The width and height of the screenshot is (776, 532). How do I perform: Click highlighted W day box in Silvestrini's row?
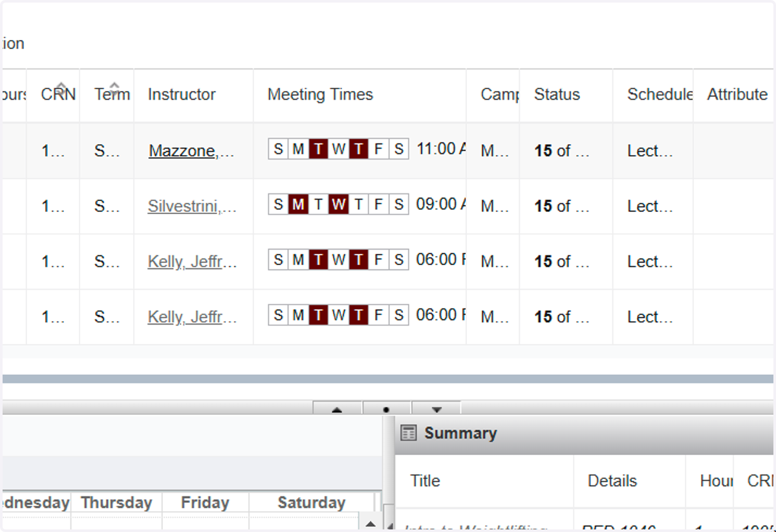(338, 205)
